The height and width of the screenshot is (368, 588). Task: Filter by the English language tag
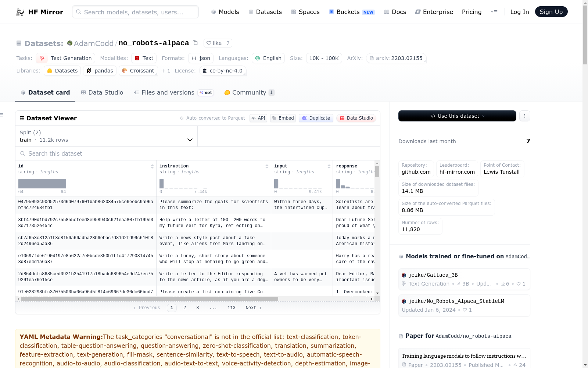(268, 58)
